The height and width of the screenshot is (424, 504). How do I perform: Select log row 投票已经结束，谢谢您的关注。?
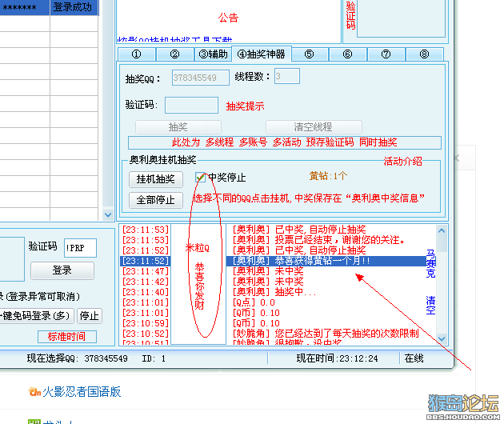point(318,240)
